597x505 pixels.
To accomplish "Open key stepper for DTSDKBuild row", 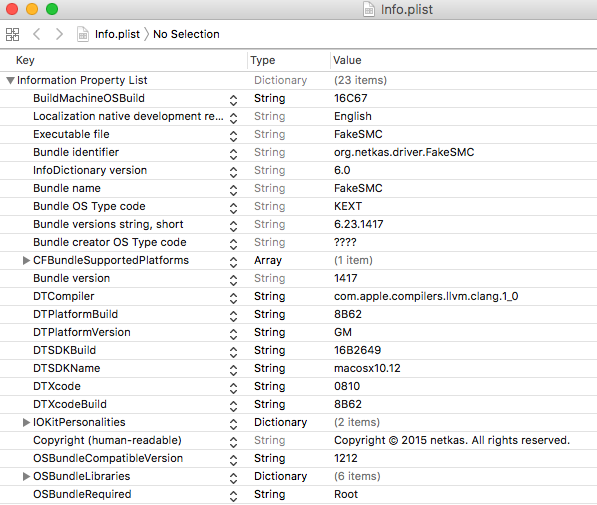I will point(233,352).
